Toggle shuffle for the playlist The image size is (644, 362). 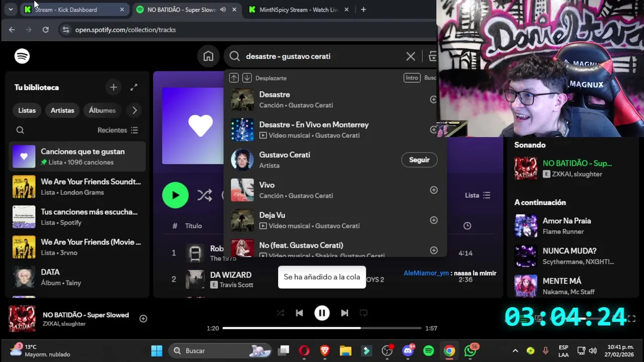204,195
